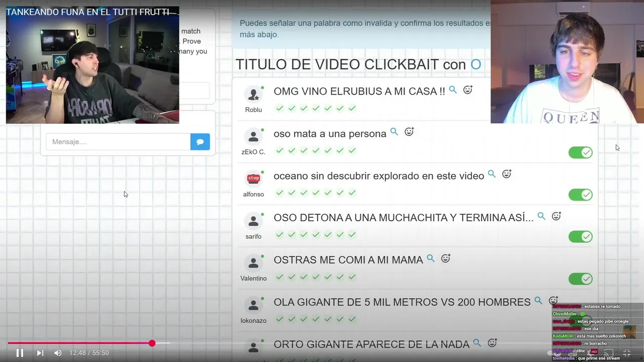Viewport: 644px width, 362px height.
Task: Toggle validity switch for sarifo's answer
Action: 581,237
